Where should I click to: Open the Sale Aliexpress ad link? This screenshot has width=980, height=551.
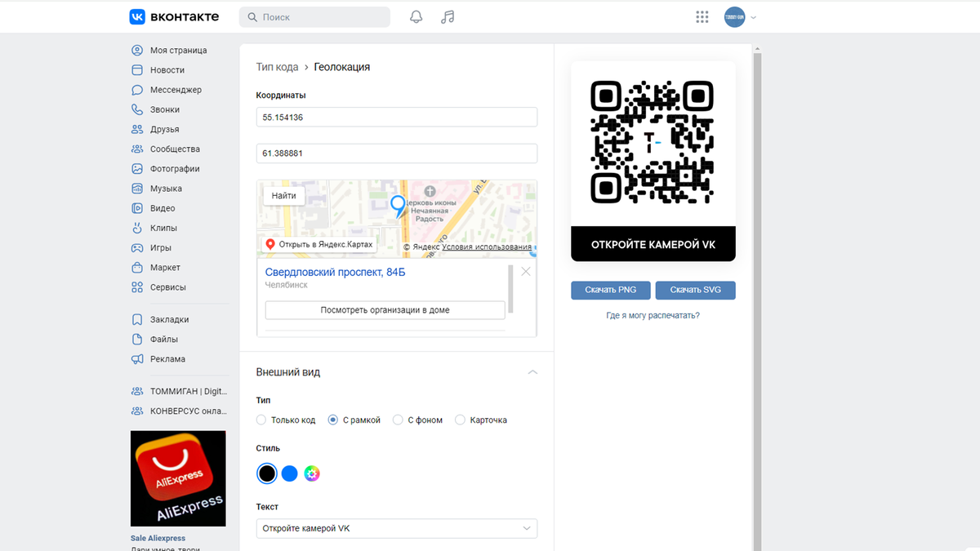(x=158, y=538)
